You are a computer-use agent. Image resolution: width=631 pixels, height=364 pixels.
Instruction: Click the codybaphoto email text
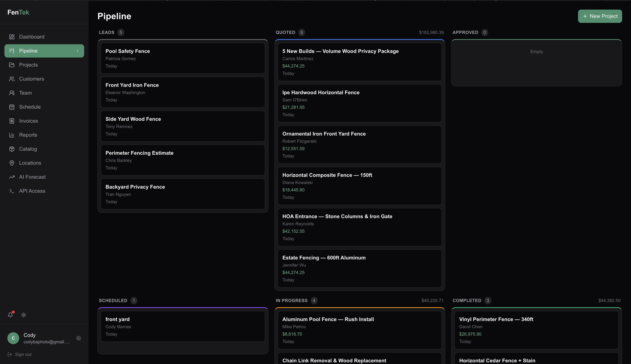coord(46,342)
